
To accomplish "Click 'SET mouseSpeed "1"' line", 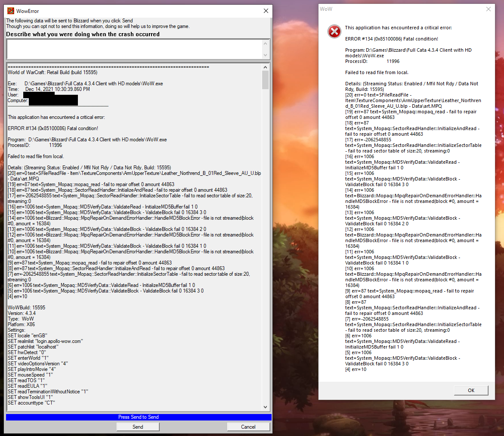I will (x=30, y=375).
